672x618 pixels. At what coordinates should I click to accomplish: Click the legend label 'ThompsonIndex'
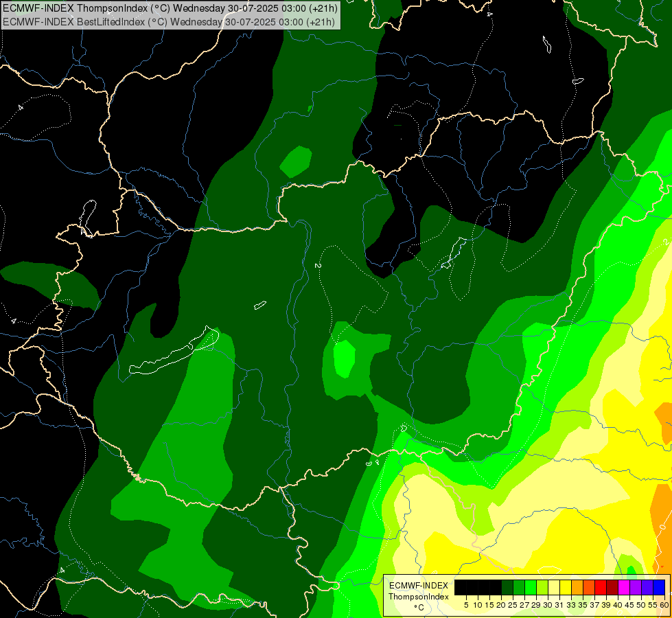[x=418, y=597]
